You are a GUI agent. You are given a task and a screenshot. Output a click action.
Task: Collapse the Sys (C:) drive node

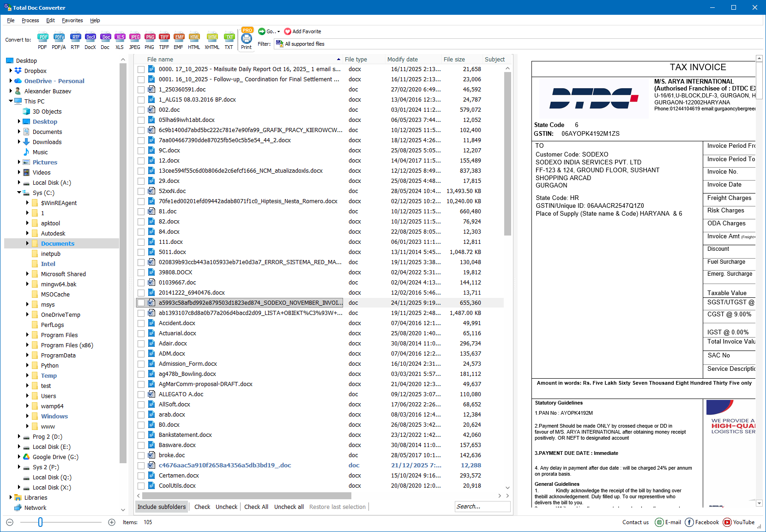(x=18, y=193)
